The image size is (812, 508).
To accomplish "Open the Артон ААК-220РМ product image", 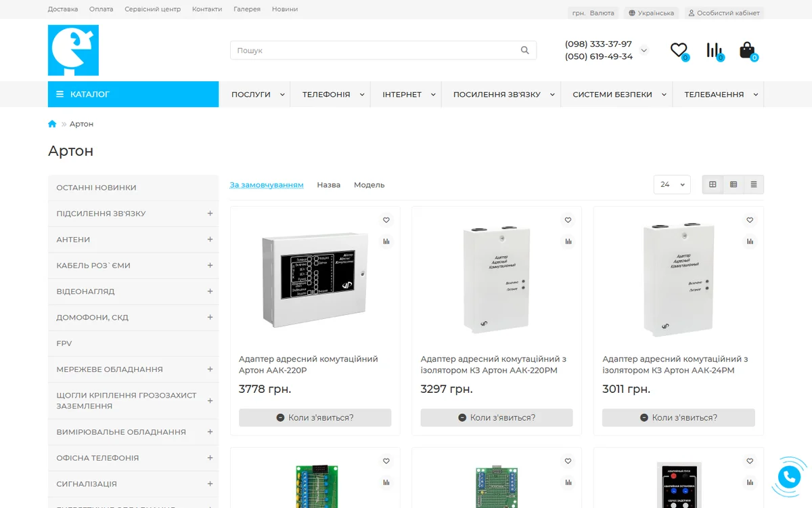I will 497,279.
